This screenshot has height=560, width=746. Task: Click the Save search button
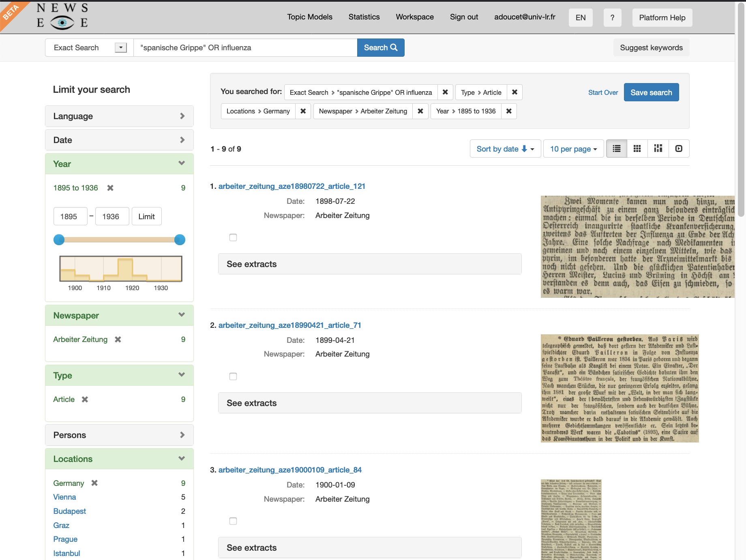tap(651, 92)
